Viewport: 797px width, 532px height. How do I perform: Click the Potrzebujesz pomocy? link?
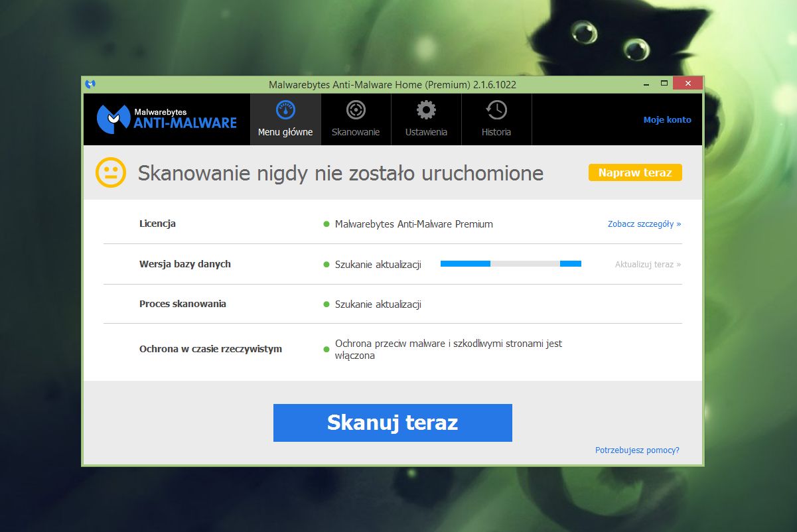(x=636, y=450)
